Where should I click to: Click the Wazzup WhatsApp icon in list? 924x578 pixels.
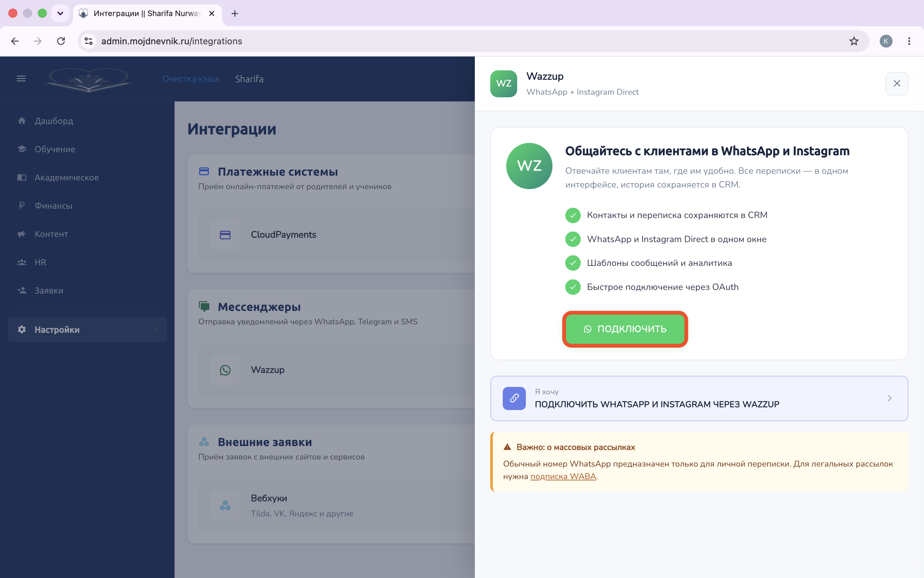(x=225, y=370)
